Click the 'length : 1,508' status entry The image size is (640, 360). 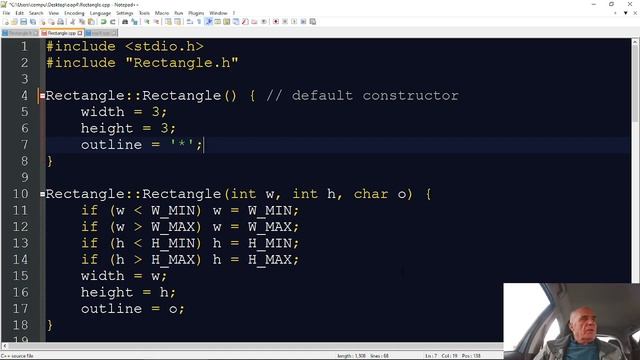click(x=351, y=356)
